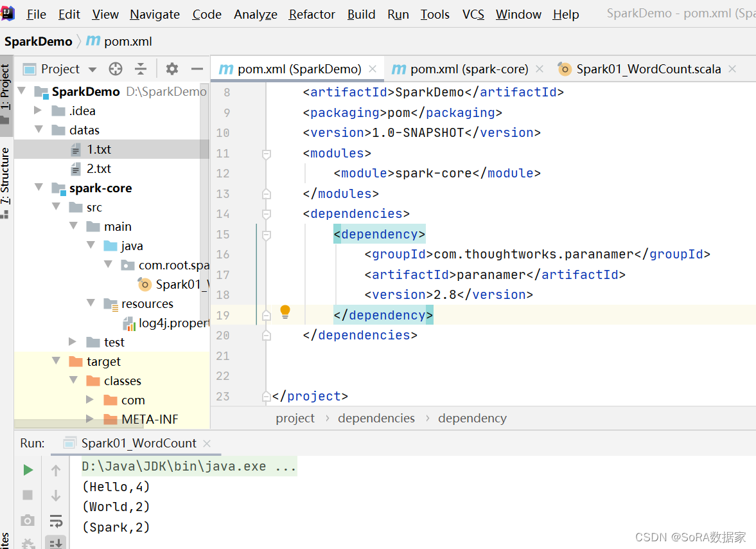The image size is (756, 549).
Task: Rerun Spark01_WordCount in the Run panel
Action: pyautogui.click(x=28, y=470)
